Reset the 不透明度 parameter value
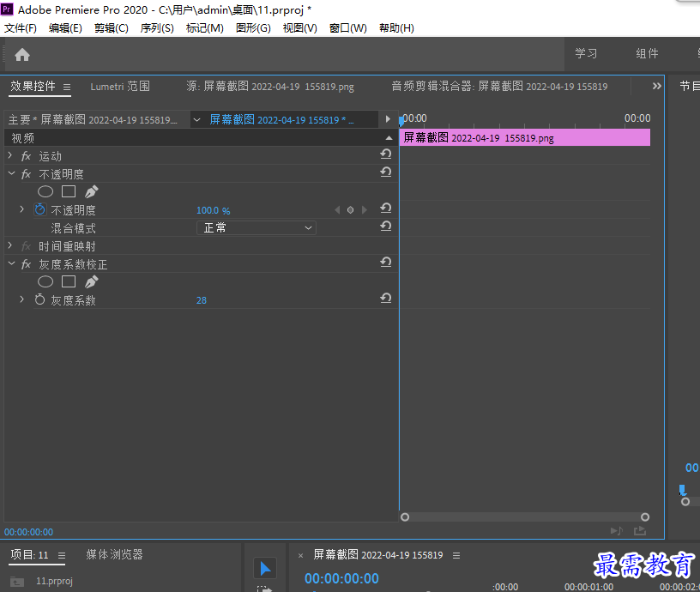Screen dimensions: 700x592 coord(386,208)
